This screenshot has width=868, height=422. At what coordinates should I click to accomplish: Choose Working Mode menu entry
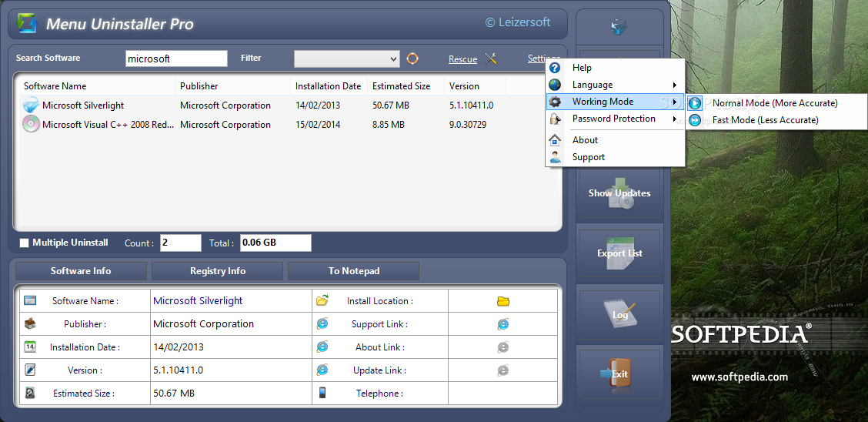(615, 102)
